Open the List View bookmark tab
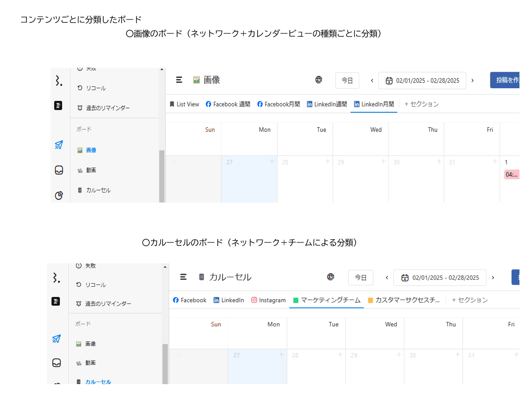Viewport: 532px width, 399px height. pos(184,105)
